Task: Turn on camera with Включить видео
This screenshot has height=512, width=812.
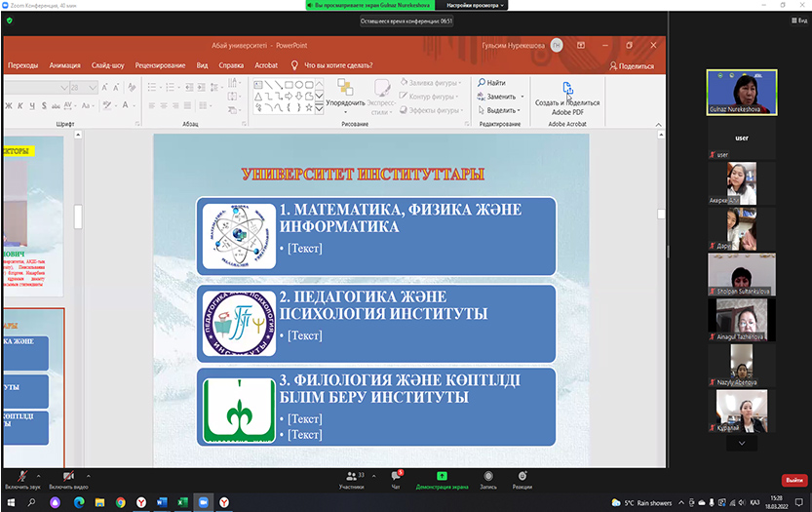Action: pyautogui.click(x=68, y=476)
